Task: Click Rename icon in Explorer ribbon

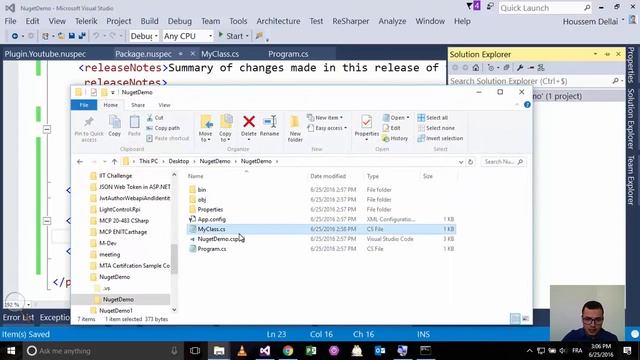Action: tap(270, 122)
